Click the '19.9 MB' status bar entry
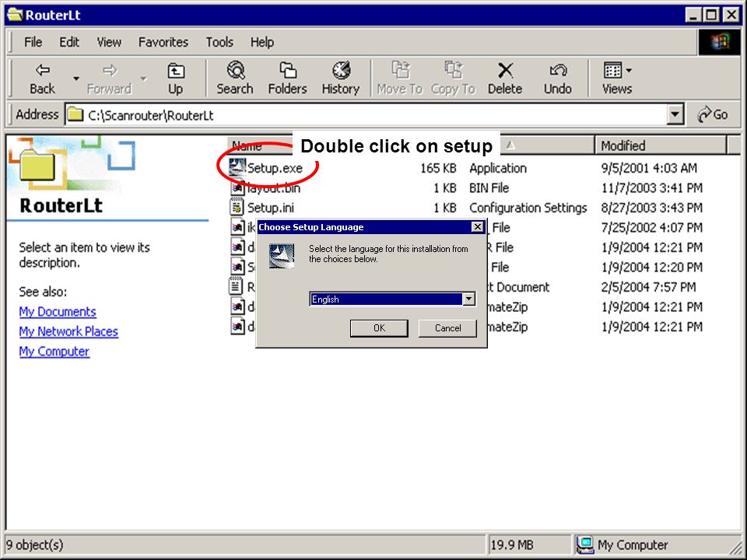747x560 pixels. tap(512, 544)
